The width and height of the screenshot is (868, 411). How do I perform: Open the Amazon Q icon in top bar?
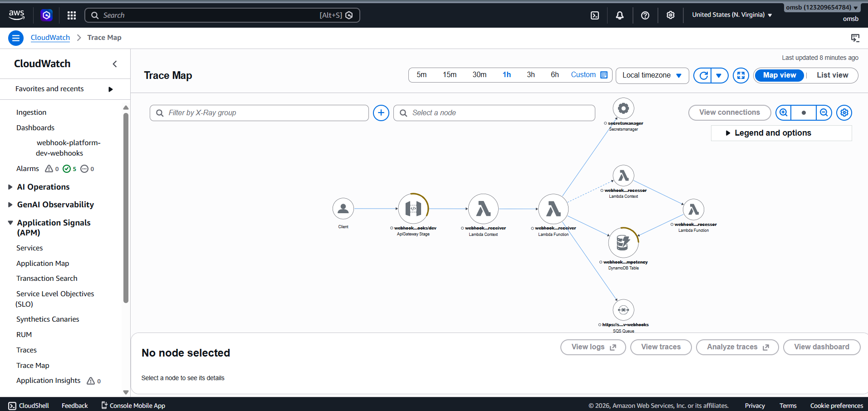(46, 15)
